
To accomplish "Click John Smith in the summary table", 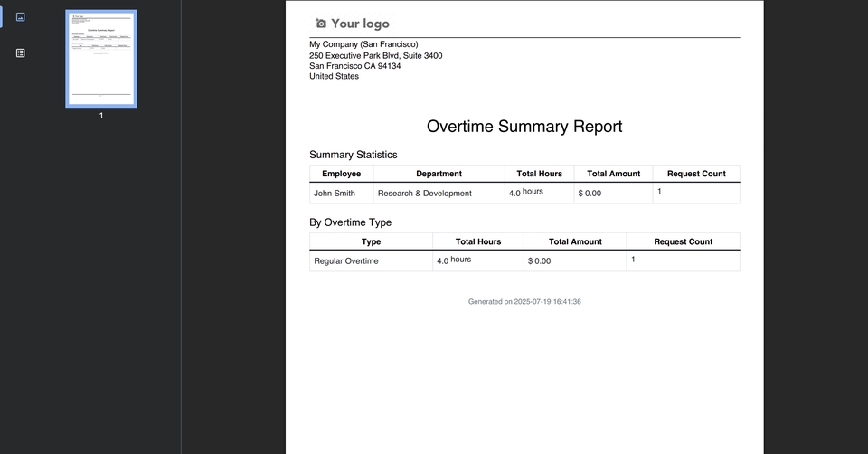I will coord(335,194).
